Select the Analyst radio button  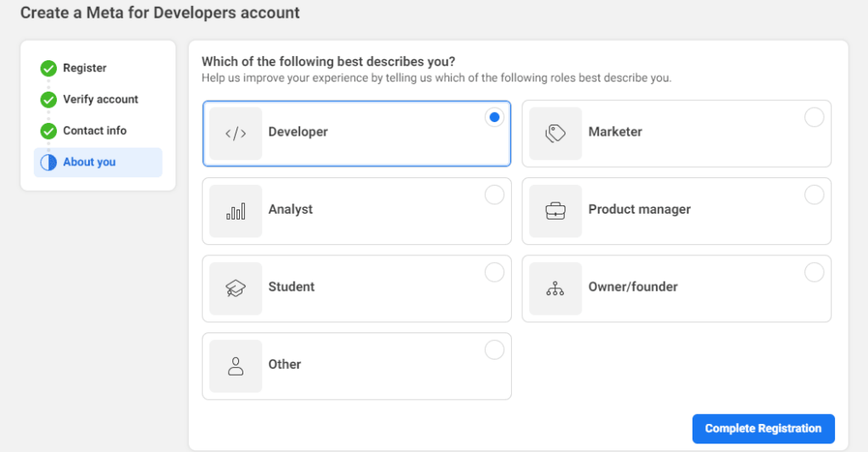coord(494,195)
